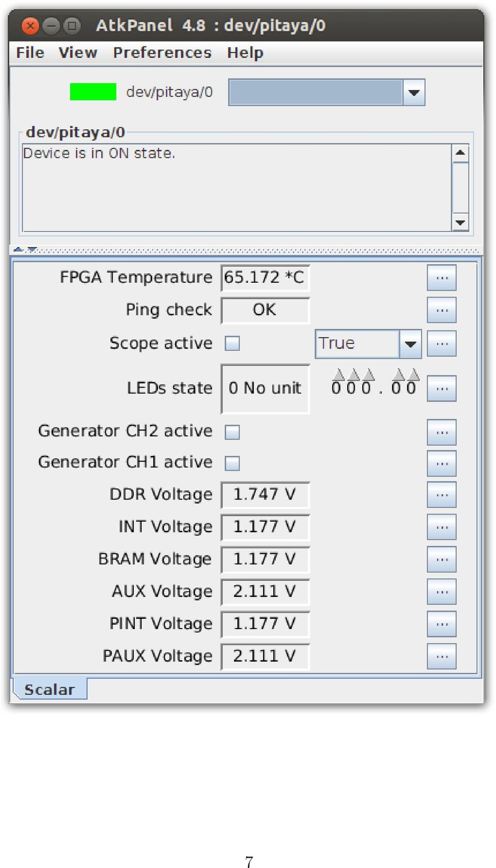This screenshot has height=868, width=496.
Task: Click the FPGA Temperature label
Action: (136, 278)
